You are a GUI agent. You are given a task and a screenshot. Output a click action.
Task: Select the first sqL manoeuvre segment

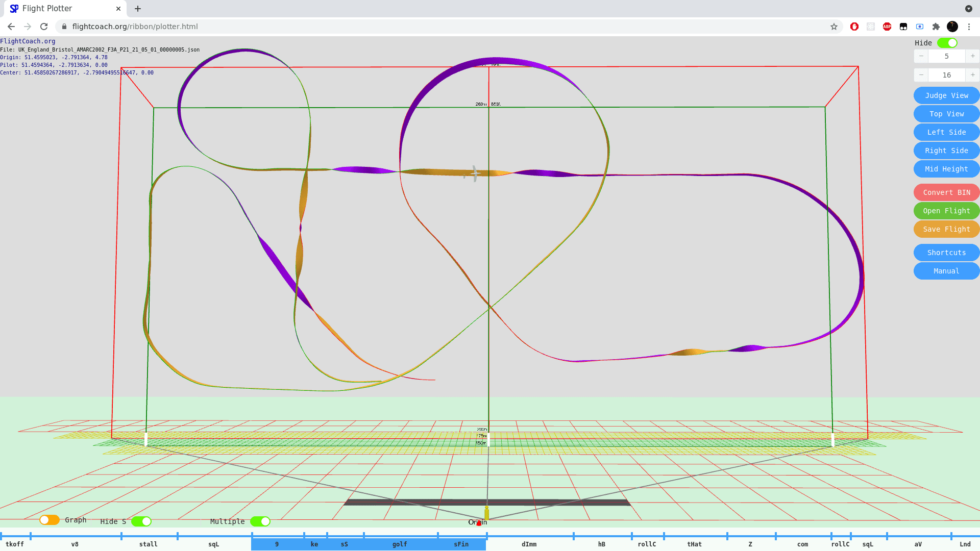click(214, 544)
